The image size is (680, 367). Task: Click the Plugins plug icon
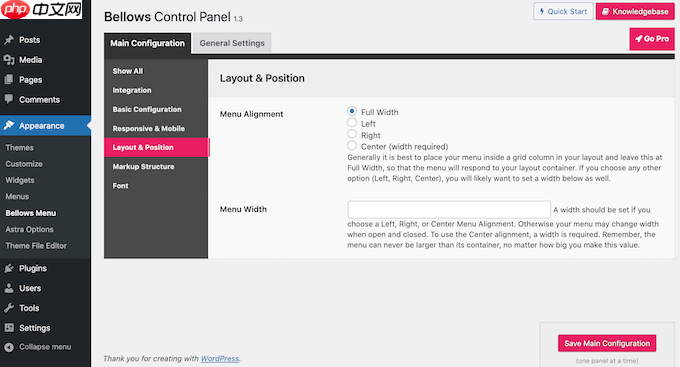pyautogui.click(x=9, y=268)
